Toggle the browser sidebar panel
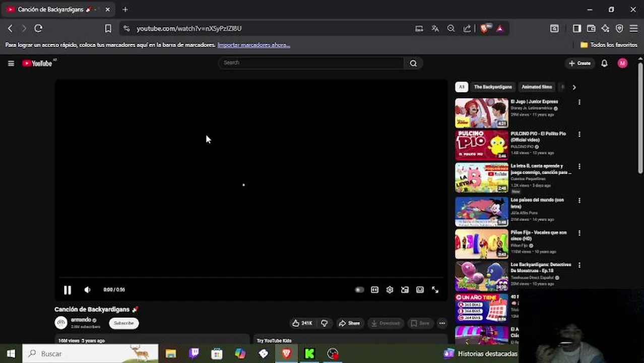644x363 pixels. tap(577, 29)
